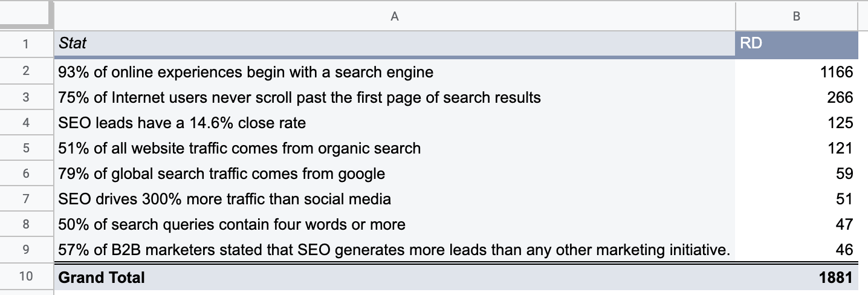Select column B header
Viewport: 868px width, 295px height.
tap(796, 17)
